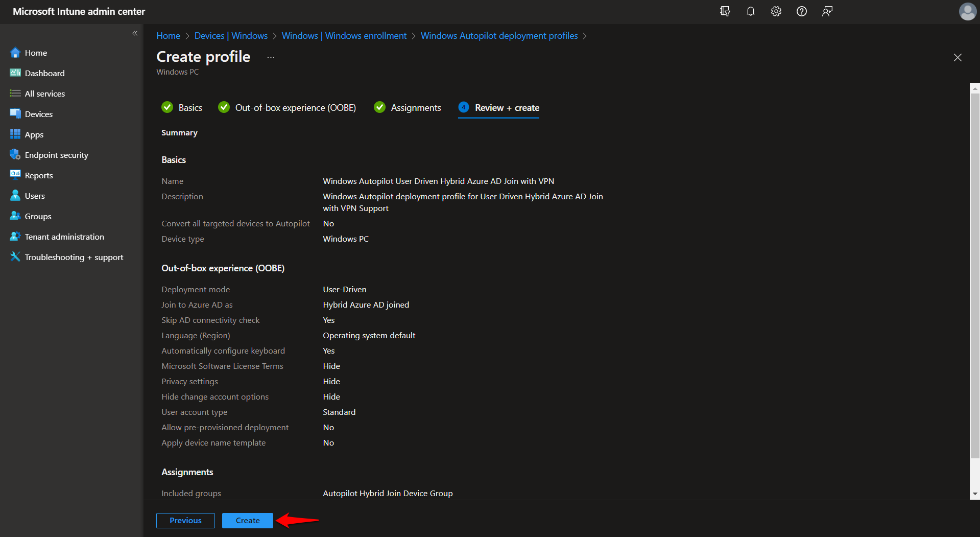Open the Intune settings gear
Image resolution: width=980 pixels, height=537 pixels.
pos(776,11)
